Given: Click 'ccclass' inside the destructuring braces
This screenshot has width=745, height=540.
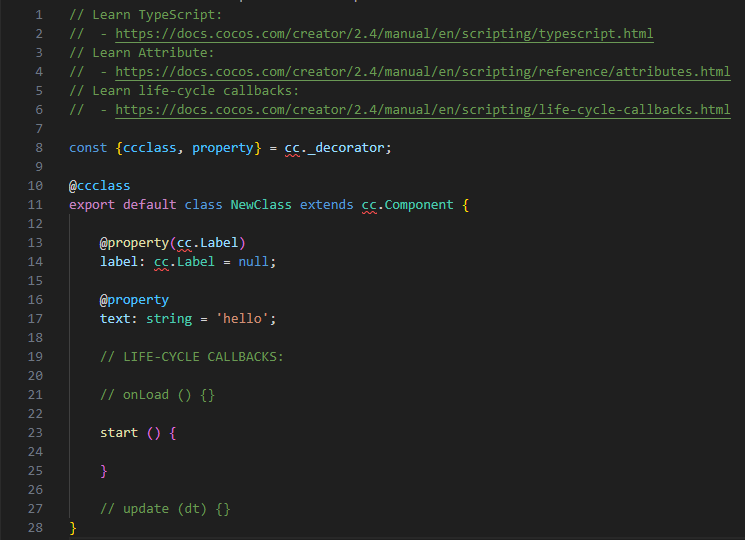Looking at the screenshot, I should tap(149, 148).
